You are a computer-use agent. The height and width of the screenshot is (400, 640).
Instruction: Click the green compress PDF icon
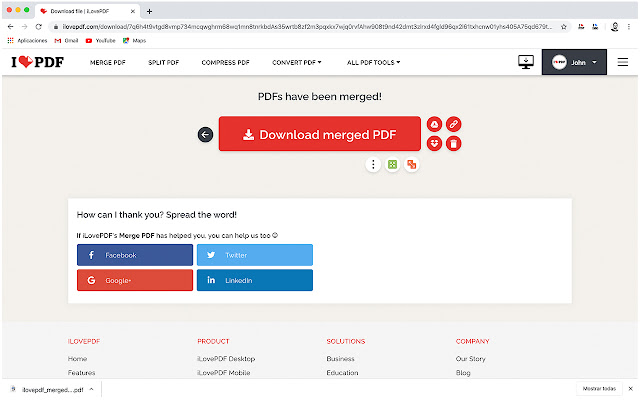pyautogui.click(x=392, y=164)
